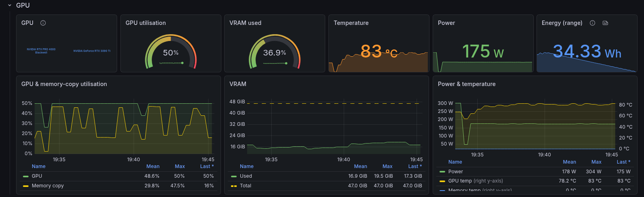Open the GPU panel title menu
The height and width of the screenshot is (197, 644).
27,23
